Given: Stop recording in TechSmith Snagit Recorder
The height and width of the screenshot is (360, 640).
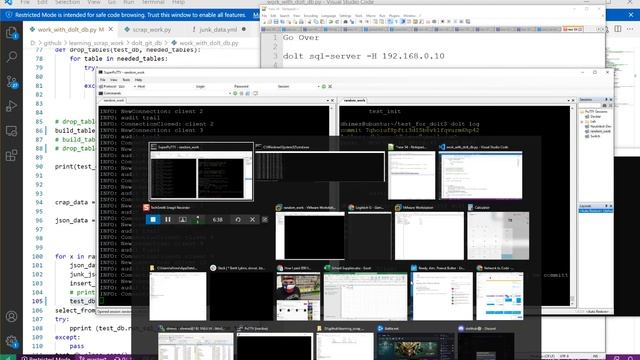Looking at the screenshot, I should 153,220.
